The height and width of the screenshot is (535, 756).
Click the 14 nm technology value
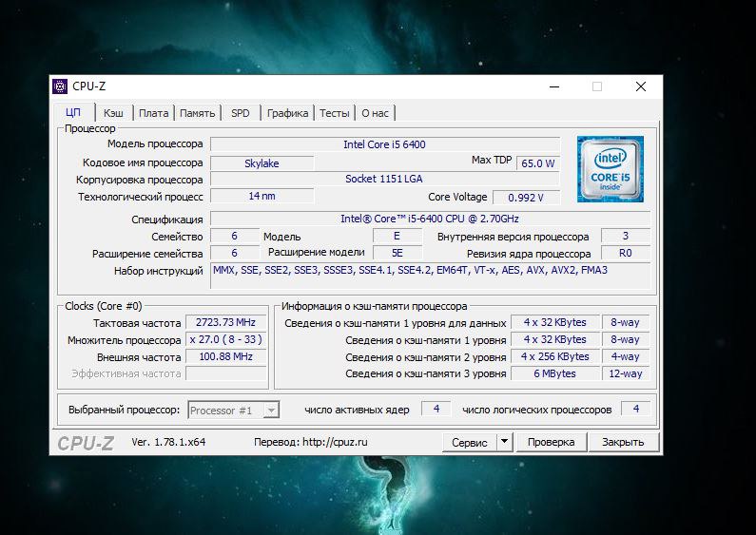[262, 196]
